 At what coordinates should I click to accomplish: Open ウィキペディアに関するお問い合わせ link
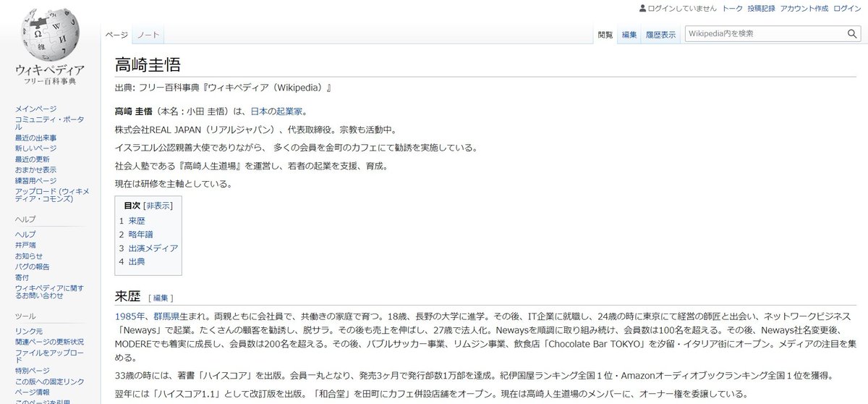tap(49, 292)
